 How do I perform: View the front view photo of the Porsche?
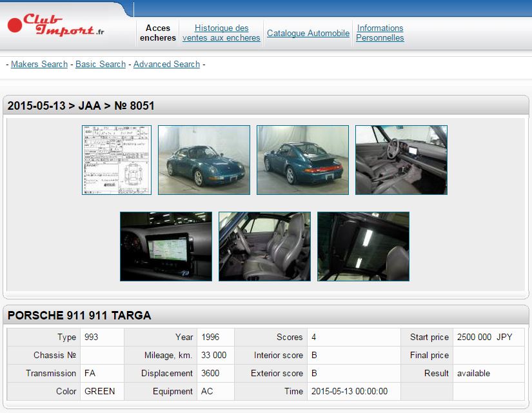point(204,160)
